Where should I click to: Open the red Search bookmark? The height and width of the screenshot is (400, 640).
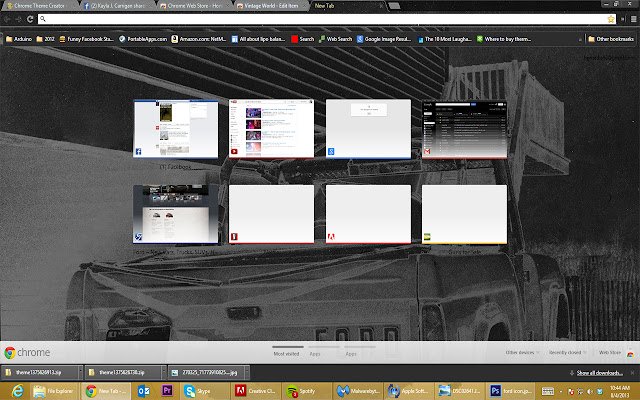pyautogui.click(x=302, y=39)
